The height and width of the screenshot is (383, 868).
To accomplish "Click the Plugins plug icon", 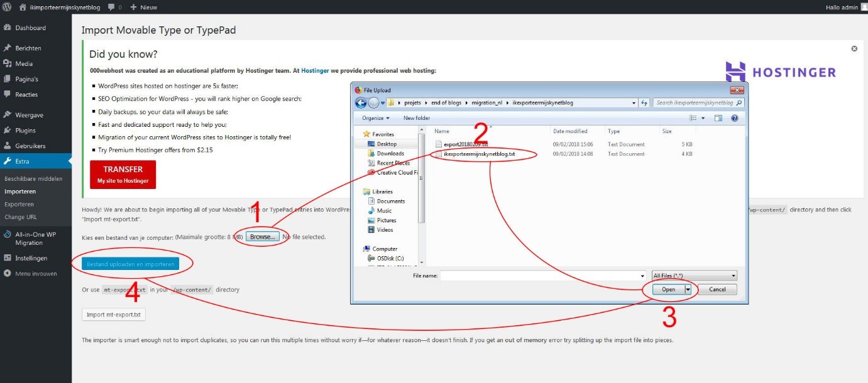I will click(x=8, y=131).
